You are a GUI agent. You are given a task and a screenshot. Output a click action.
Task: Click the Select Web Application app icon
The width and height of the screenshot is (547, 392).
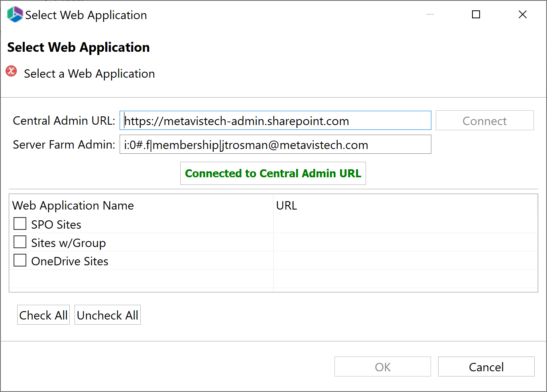14,14
